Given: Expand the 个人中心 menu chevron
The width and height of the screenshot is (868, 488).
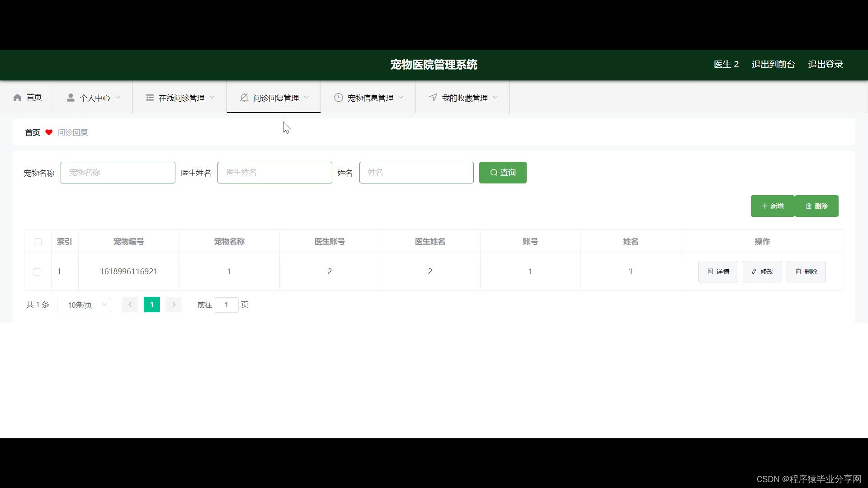Looking at the screenshot, I should [118, 98].
